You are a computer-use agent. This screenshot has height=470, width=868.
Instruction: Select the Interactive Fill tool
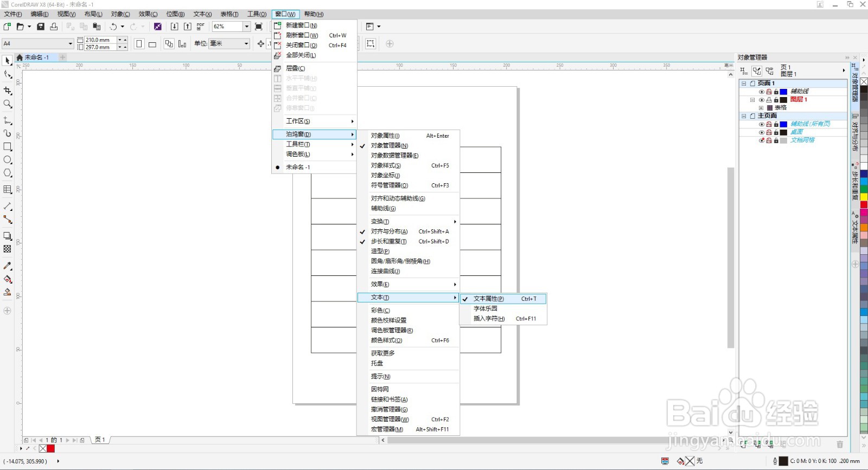point(8,279)
